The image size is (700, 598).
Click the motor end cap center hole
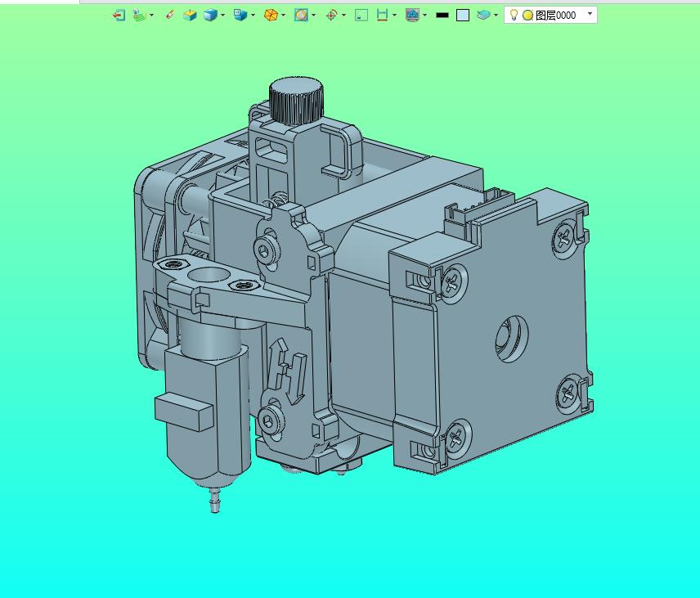[x=512, y=338]
